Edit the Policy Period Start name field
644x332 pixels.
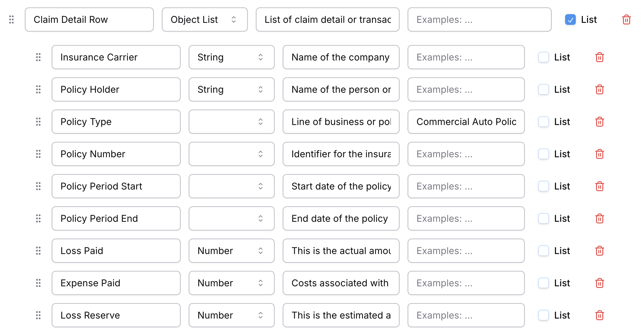click(116, 186)
